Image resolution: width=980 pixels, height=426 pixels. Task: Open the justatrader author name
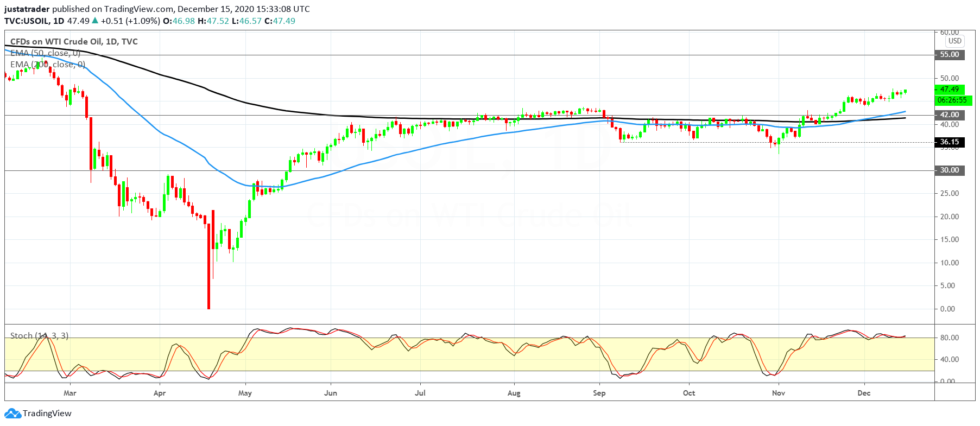(x=27, y=9)
